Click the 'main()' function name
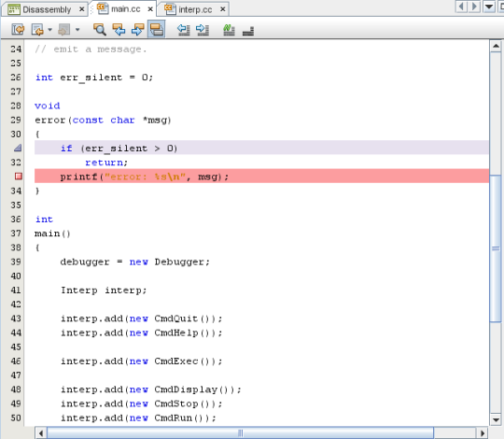 click(52, 234)
